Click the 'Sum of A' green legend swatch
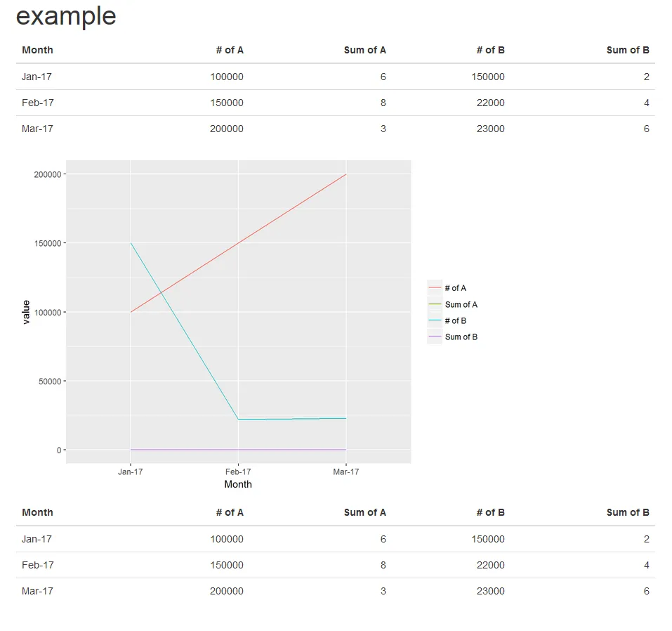672x631 pixels. click(x=435, y=304)
